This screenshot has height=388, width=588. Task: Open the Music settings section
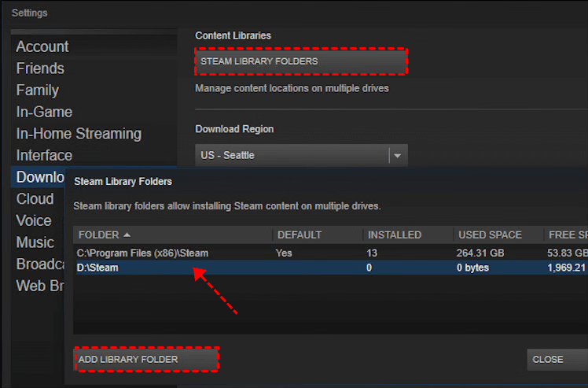point(35,242)
